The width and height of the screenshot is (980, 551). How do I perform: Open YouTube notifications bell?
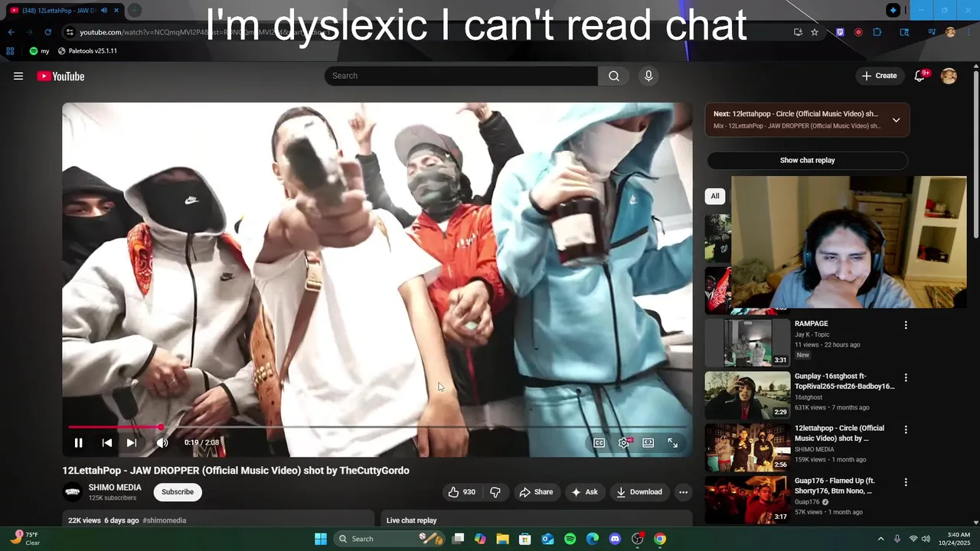pos(920,76)
